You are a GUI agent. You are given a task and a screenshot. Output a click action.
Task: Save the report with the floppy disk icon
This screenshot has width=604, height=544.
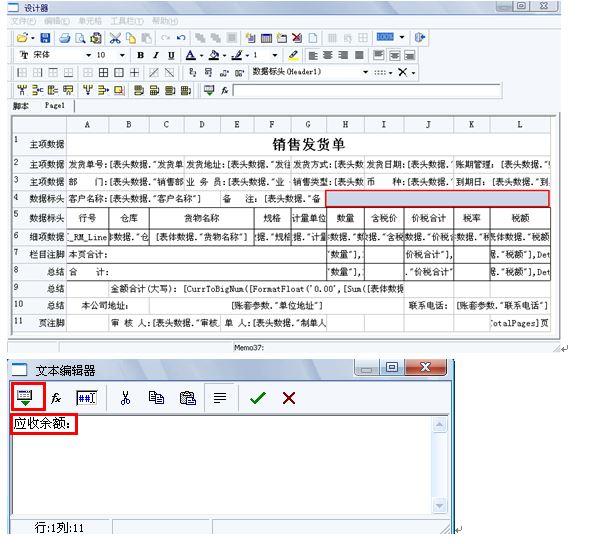[x=45, y=37]
